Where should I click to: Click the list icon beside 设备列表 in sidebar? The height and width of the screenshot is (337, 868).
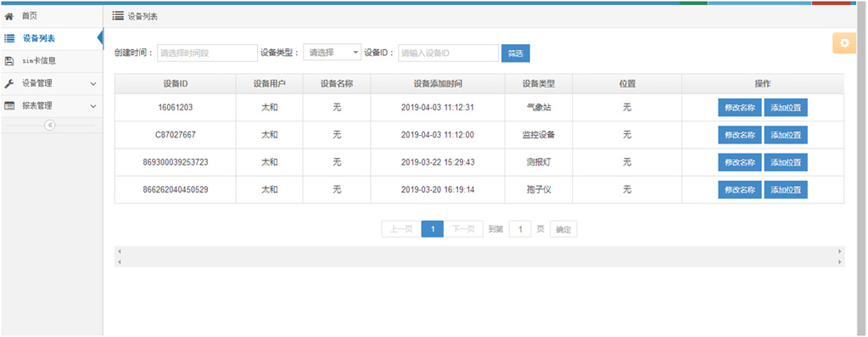[8, 39]
